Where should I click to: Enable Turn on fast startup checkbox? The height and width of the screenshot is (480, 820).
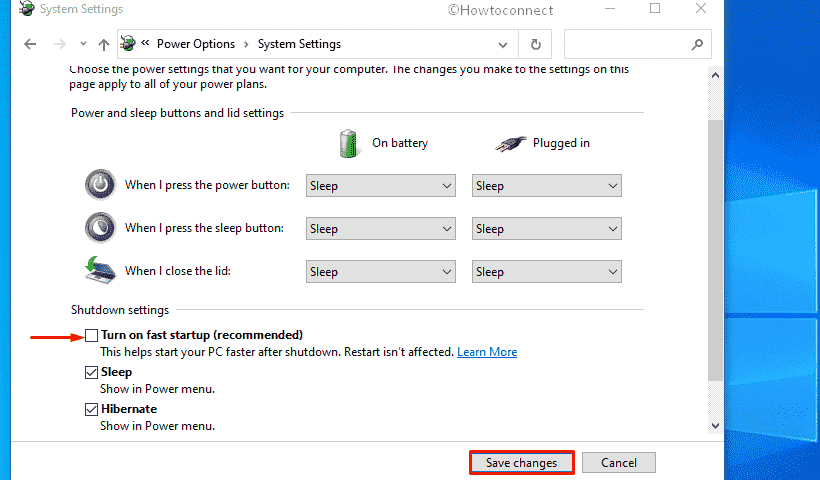tap(92, 335)
